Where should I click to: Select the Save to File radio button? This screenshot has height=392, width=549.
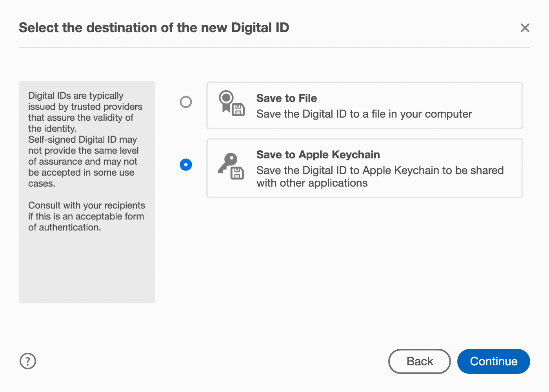[x=186, y=102]
